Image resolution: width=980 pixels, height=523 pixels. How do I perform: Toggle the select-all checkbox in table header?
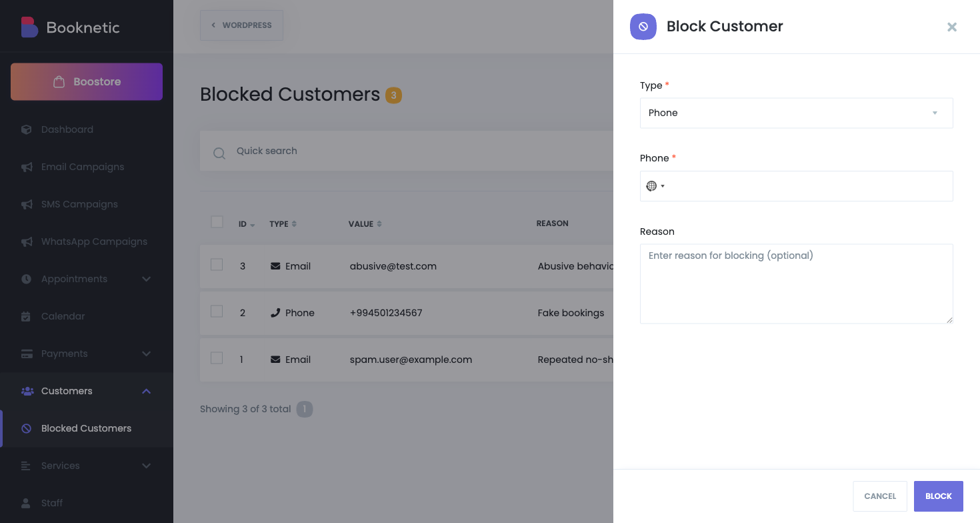(217, 222)
